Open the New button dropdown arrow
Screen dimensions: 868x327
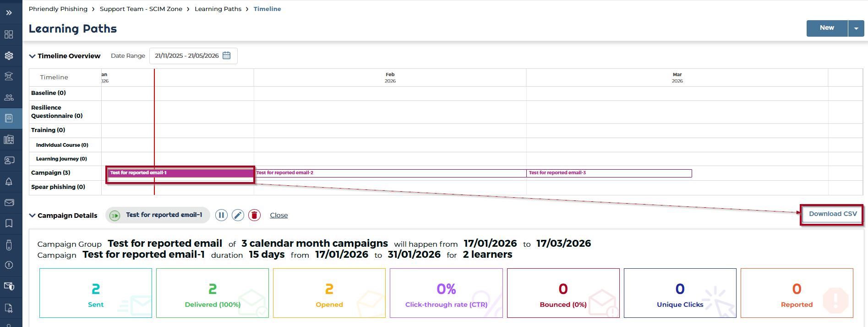coord(856,28)
